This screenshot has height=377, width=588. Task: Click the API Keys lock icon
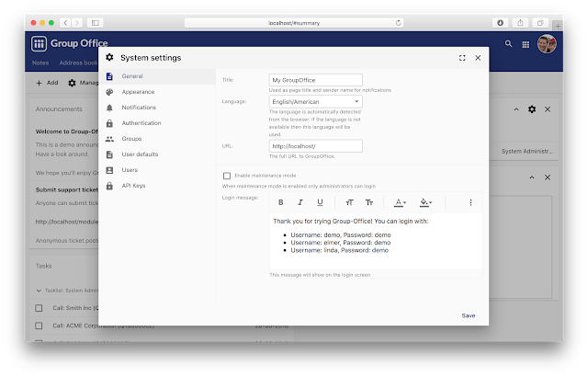pos(109,186)
